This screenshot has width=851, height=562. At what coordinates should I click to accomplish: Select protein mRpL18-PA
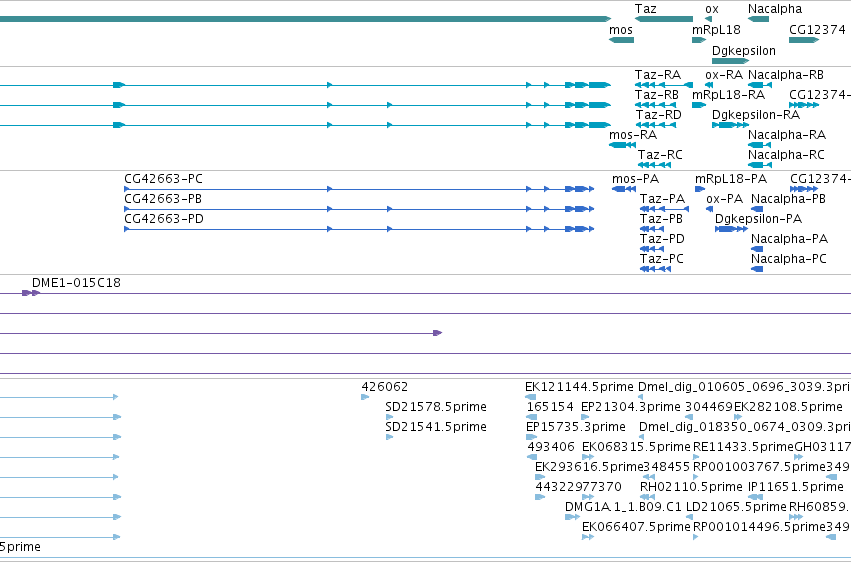pyautogui.click(x=731, y=179)
